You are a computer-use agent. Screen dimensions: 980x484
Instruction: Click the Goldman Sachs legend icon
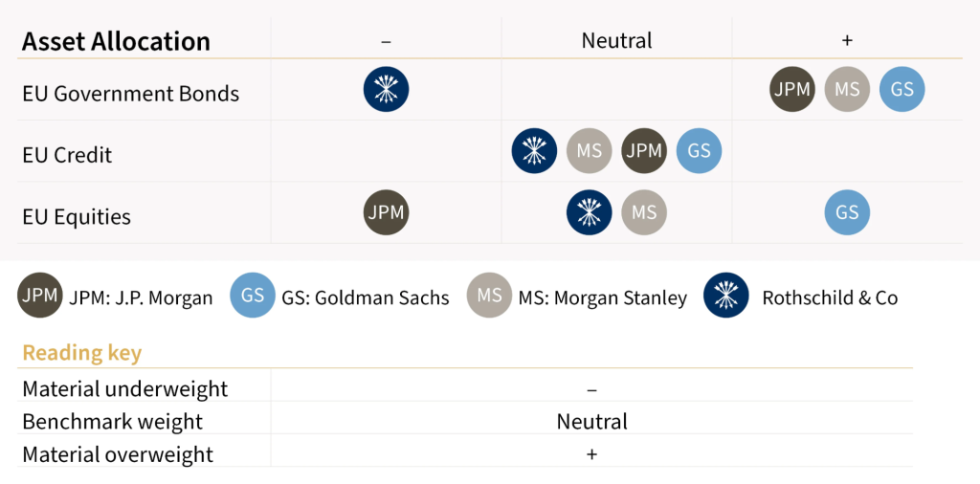[253, 296]
